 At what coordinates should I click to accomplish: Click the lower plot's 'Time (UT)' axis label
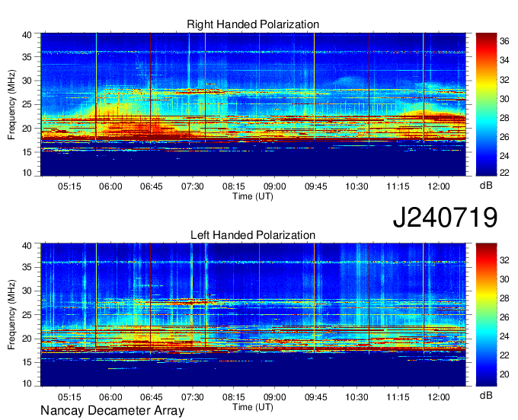pos(253,407)
